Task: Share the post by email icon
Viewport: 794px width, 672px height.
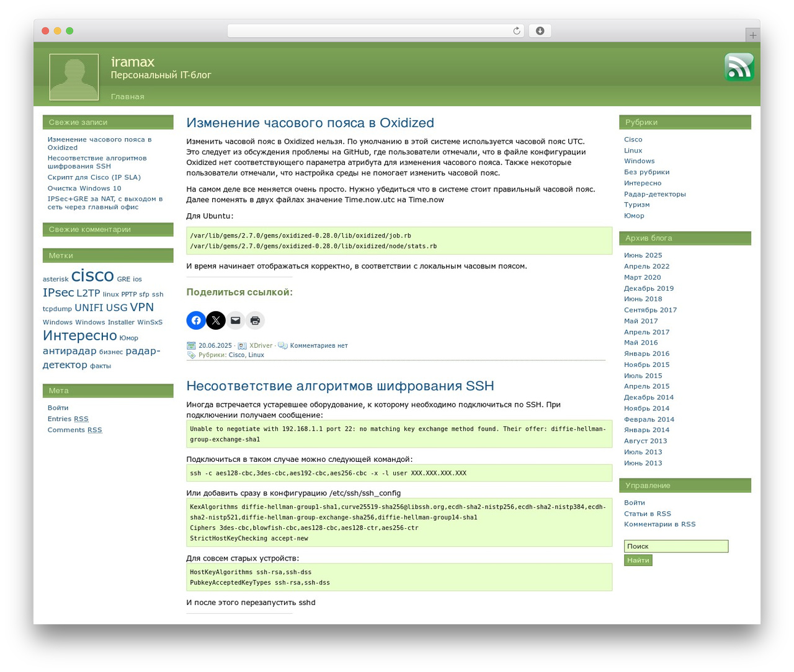Action: [x=235, y=321]
